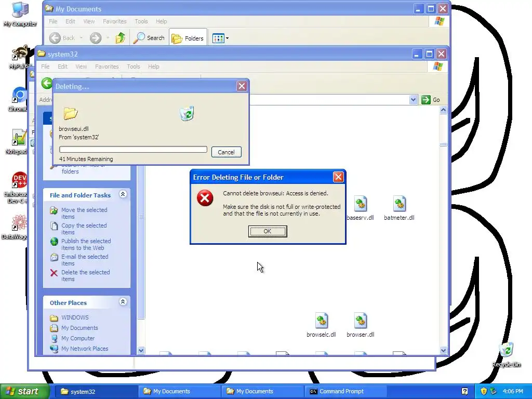This screenshot has height=399, width=532.
Task: Open Favorites menu in system32 window
Action: pyautogui.click(x=107, y=66)
